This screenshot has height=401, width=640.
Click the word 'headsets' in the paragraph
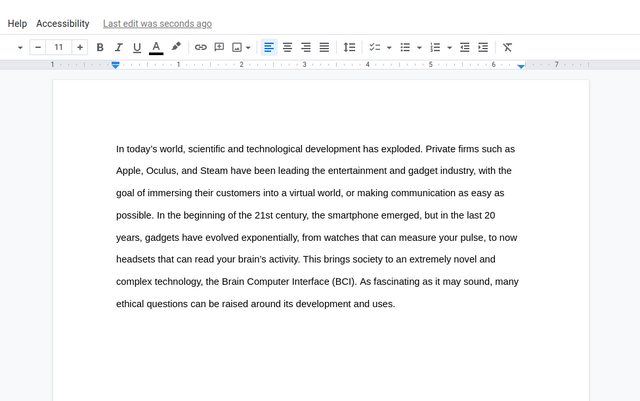pos(136,259)
